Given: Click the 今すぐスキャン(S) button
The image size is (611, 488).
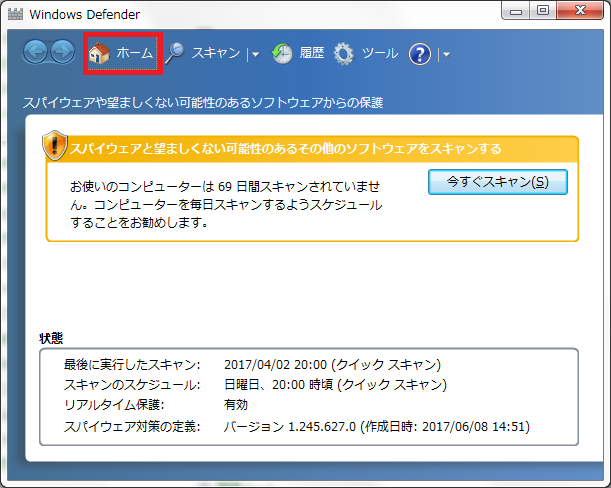Looking at the screenshot, I should (x=498, y=182).
